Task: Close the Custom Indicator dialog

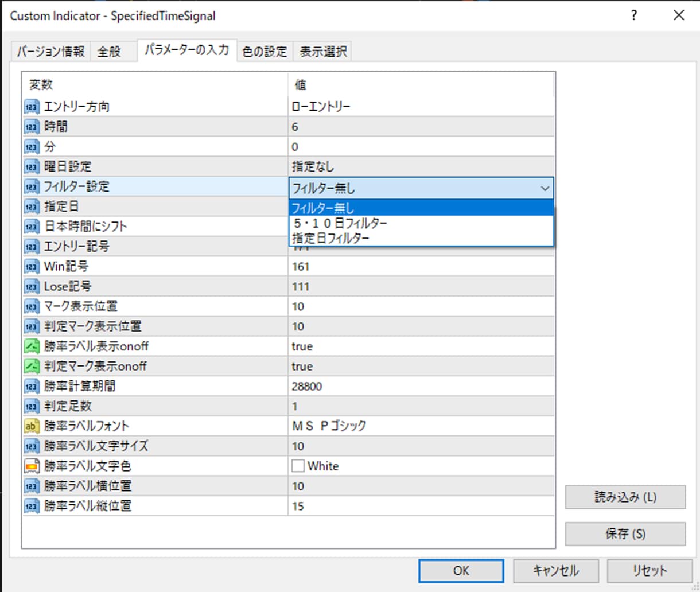Action: click(x=679, y=15)
